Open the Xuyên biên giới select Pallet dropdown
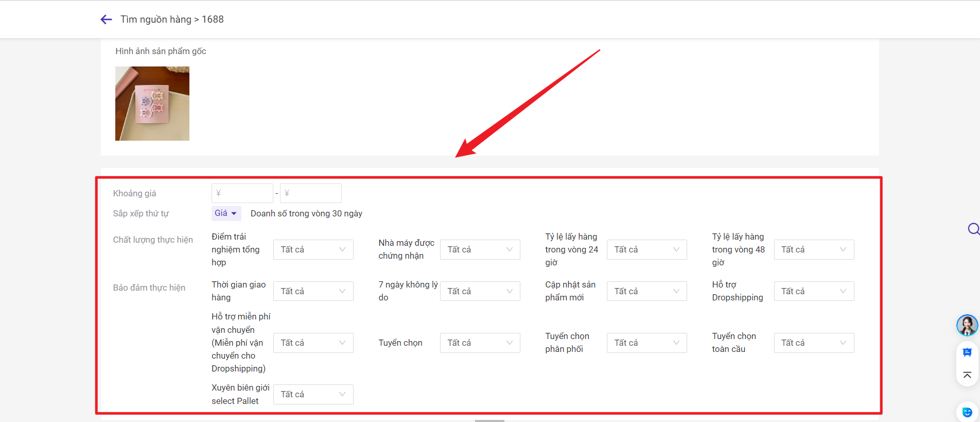980x422 pixels. tap(313, 394)
